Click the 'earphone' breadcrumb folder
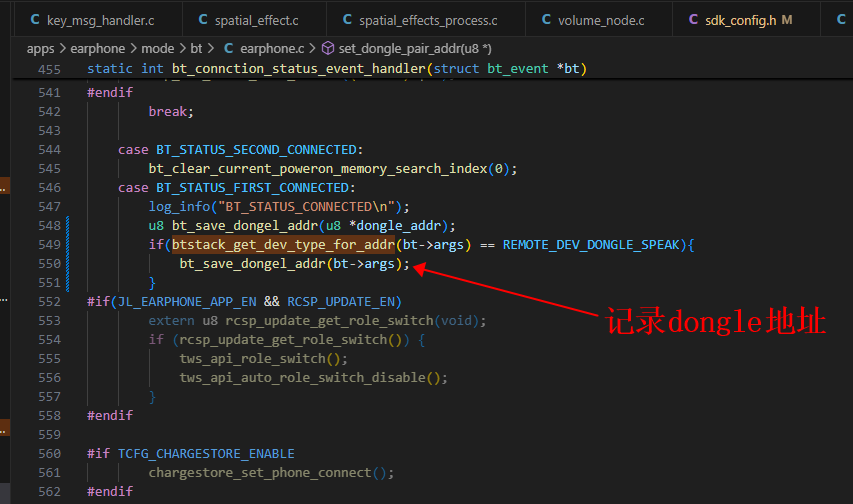The image size is (853, 504). click(x=97, y=48)
